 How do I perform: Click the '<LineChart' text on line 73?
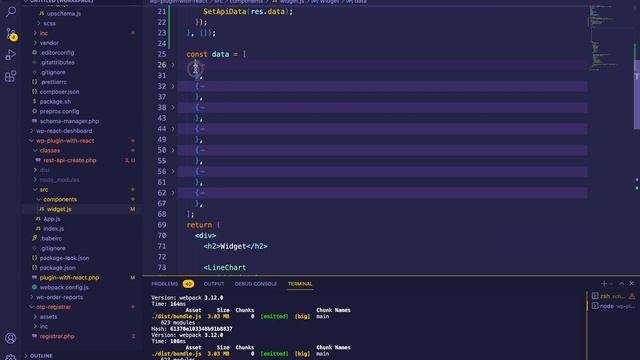click(x=224, y=268)
